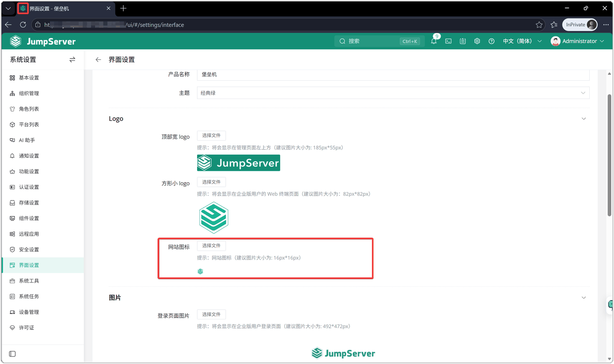Open the Administrator user menu
The height and width of the screenshot is (364, 614).
click(x=577, y=41)
